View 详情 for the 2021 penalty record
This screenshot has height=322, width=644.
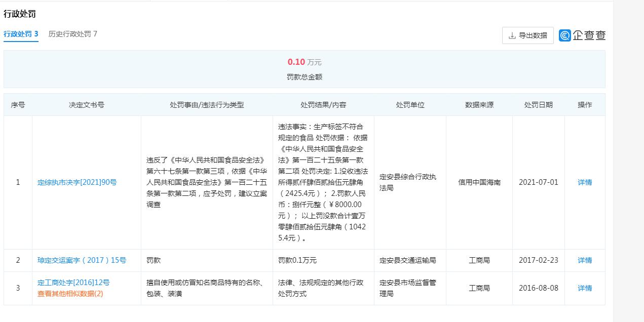point(585,182)
